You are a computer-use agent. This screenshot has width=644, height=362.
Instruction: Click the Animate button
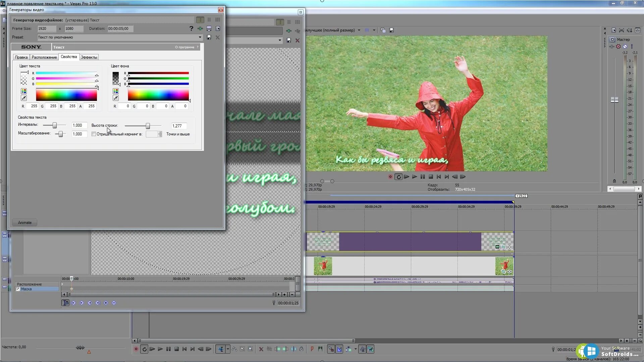pyautogui.click(x=24, y=222)
